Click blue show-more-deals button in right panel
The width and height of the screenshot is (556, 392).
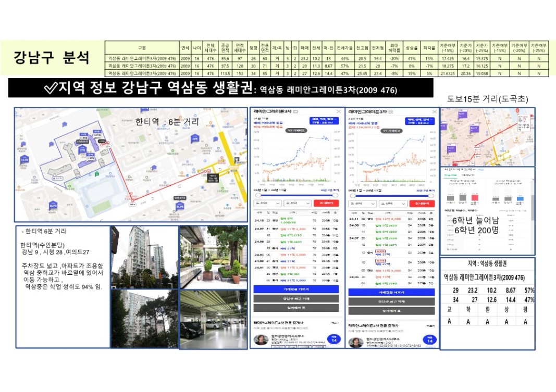(391, 293)
